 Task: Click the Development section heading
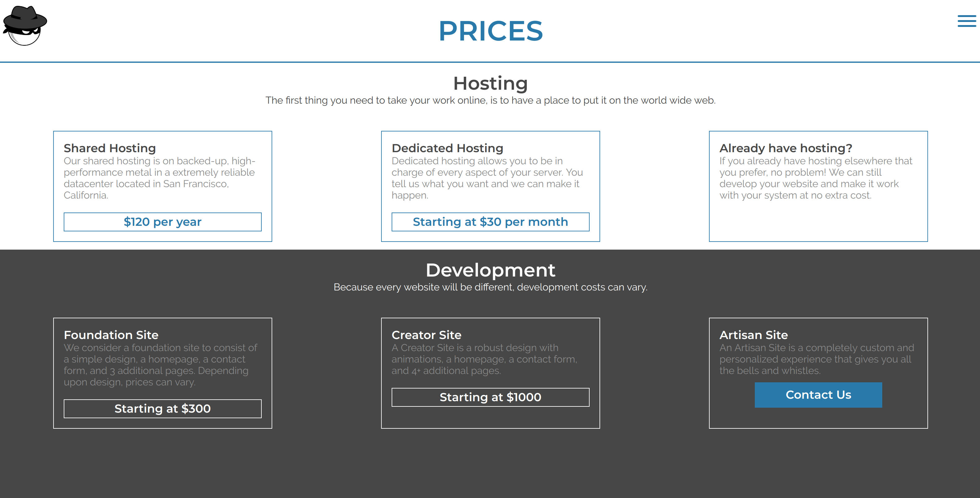tap(490, 270)
